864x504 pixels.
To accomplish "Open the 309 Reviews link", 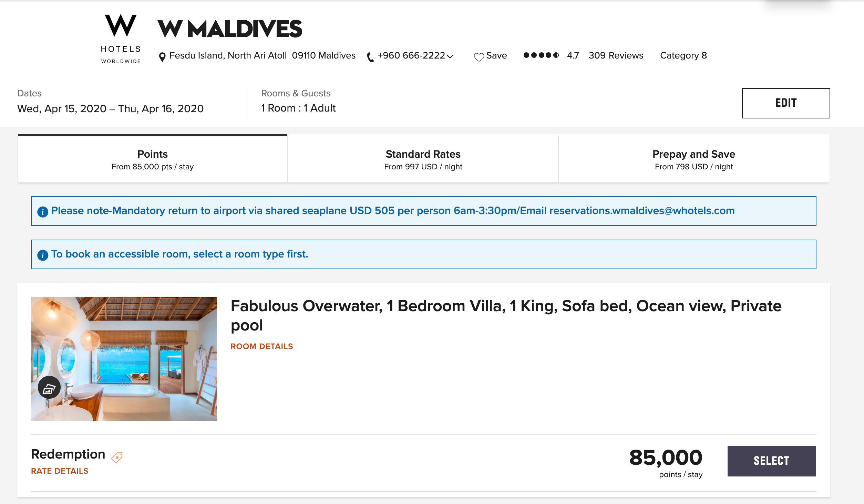I will pos(616,55).
